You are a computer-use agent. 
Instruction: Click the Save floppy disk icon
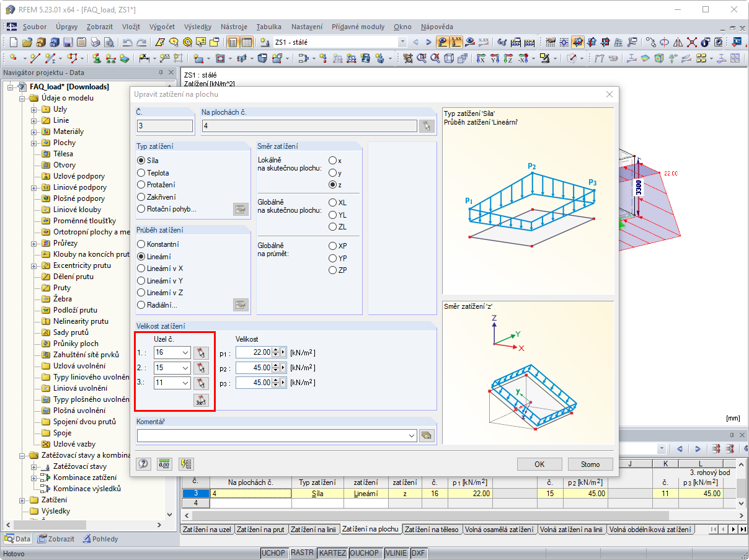point(68,42)
